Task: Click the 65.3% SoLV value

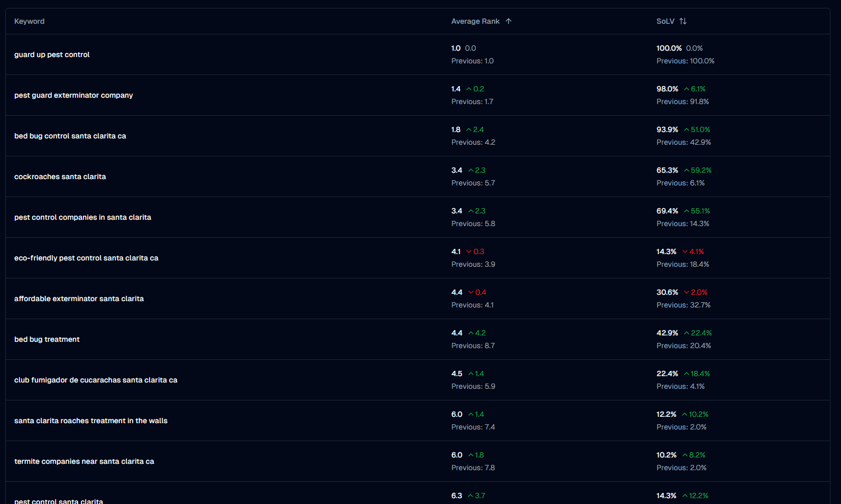Action: click(667, 170)
